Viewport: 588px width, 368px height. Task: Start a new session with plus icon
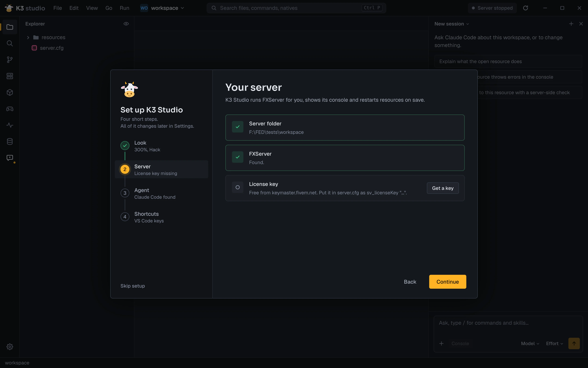click(571, 24)
